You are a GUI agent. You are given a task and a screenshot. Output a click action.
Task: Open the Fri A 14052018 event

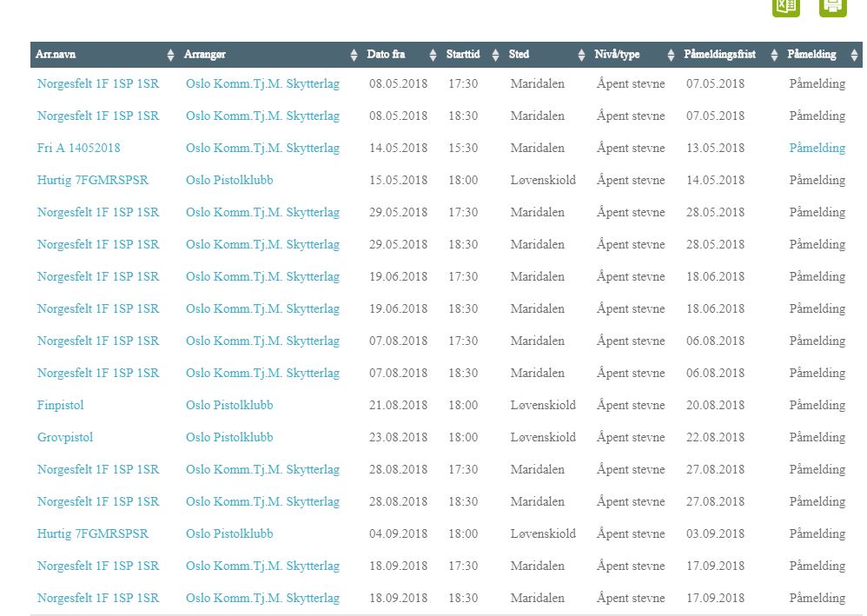78,148
